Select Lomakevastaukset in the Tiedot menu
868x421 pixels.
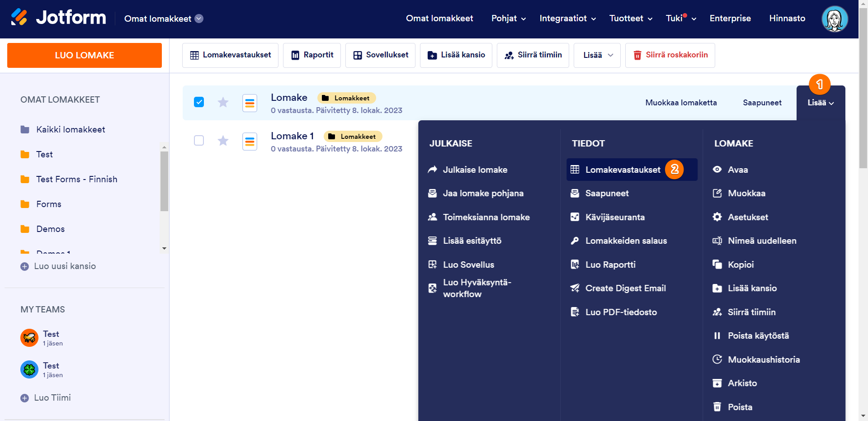point(623,170)
